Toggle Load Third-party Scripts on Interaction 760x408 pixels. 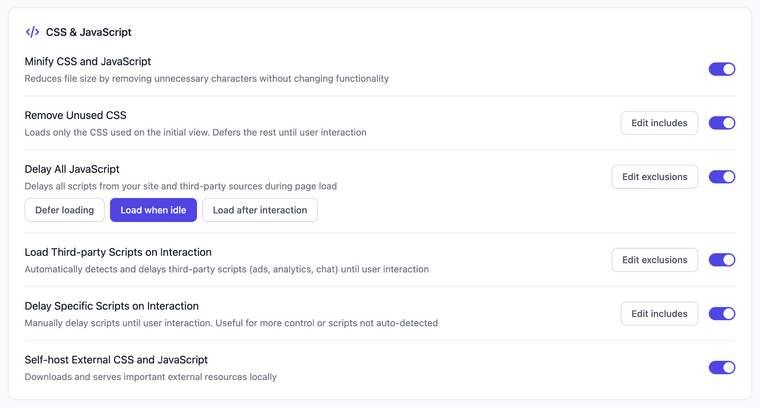click(x=722, y=260)
